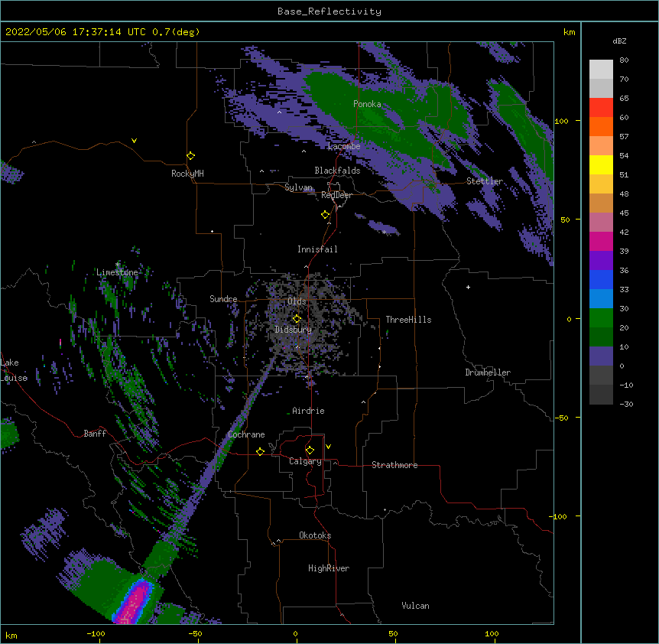This screenshot has height=644, width=659.
Task: Click the Didsbury label
Action: (x=294, y=330)
